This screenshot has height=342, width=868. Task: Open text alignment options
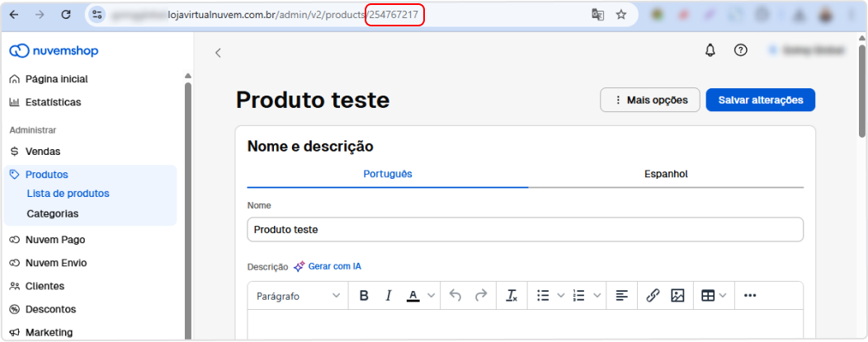(x=622, y=296)
